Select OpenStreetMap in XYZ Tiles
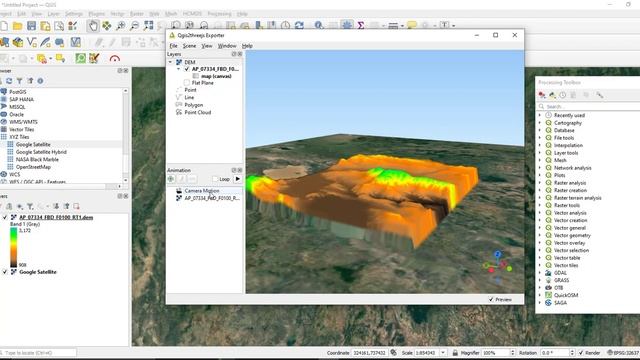The height and width of the screenshot is (360, 640). (33, 167)
